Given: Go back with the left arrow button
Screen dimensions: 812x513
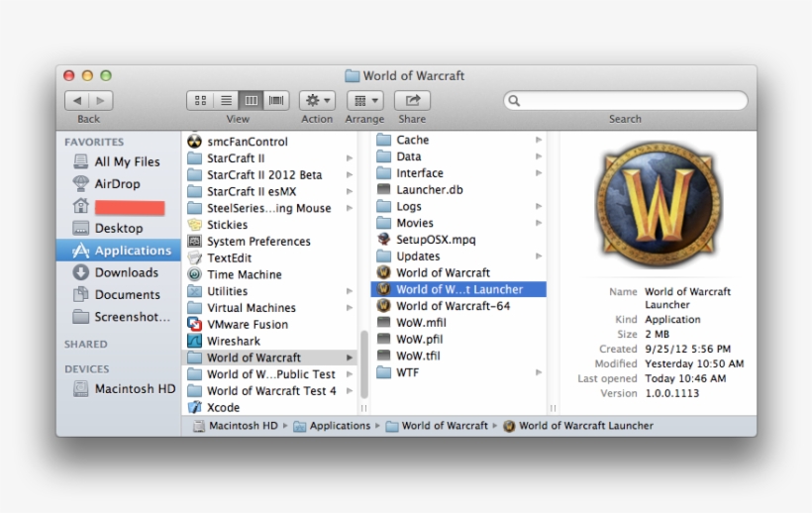Looking at the screenshot, I should click(x=76, y=100).
